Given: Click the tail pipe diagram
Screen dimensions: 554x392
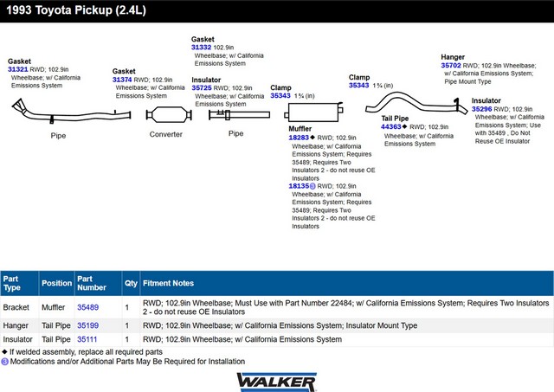Looking at the screenshot, I should [417, 103].
